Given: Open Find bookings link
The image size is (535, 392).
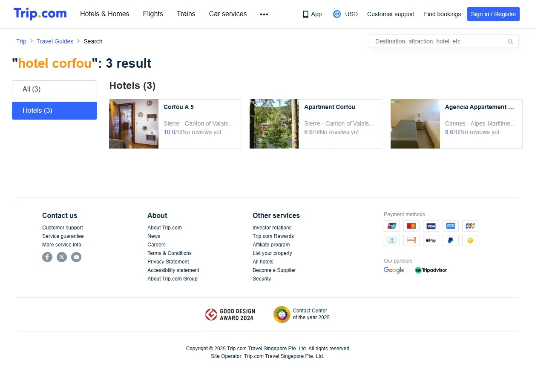Looking at the screenshot, I should click(x=442, y=14).
